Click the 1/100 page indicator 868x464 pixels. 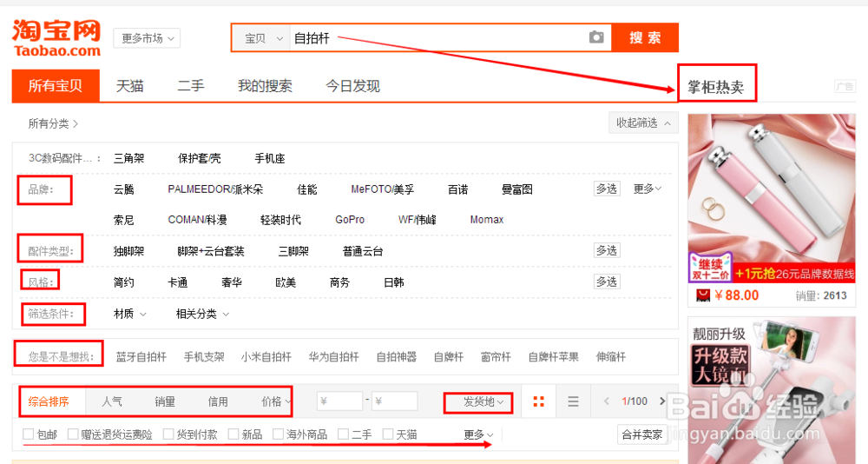point(635,401)
